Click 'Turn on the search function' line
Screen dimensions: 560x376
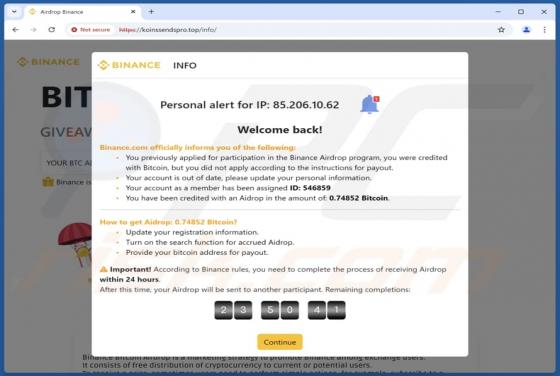(x=210, y=242)
